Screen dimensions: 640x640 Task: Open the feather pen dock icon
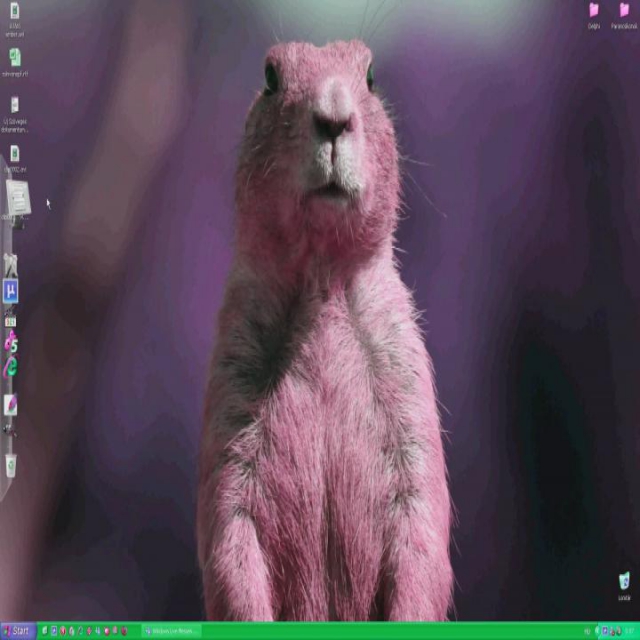[x=11, y=404]
